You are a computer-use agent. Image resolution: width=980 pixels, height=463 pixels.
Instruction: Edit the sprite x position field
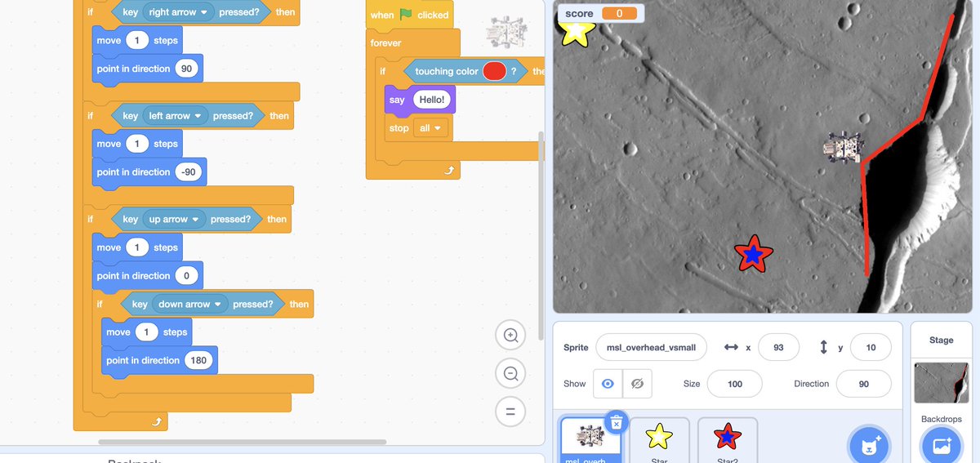tap(778, 347)
